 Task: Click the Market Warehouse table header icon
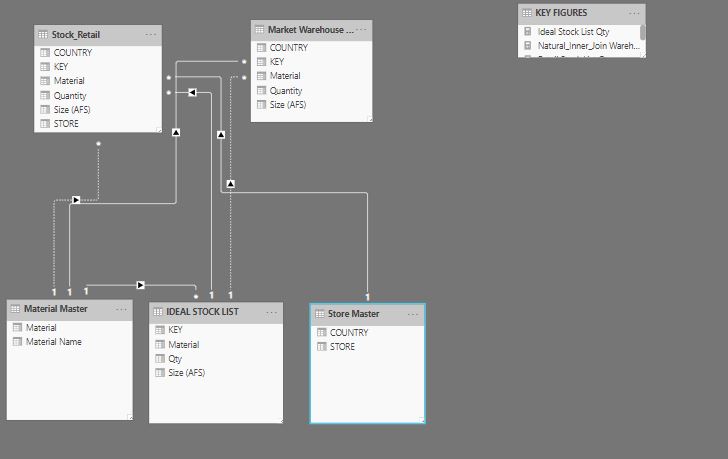[x=260, y=30]
